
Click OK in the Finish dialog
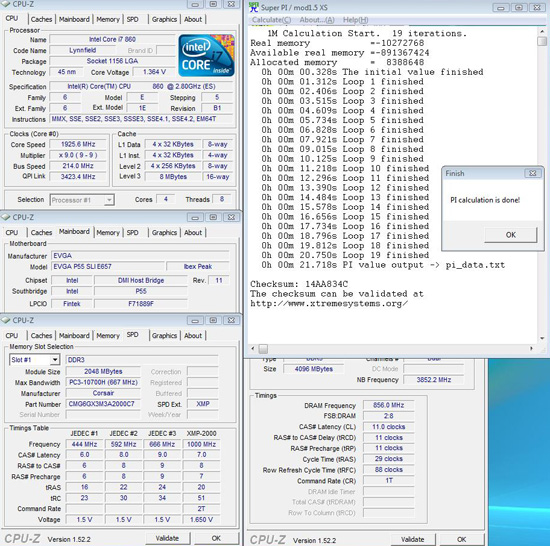511,235
